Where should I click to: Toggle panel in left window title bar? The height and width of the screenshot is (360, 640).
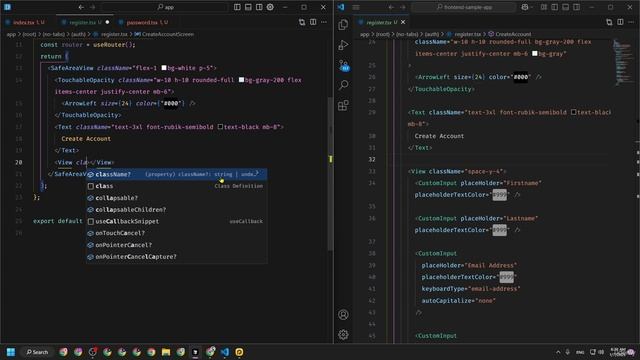click(x=248, y=7)
